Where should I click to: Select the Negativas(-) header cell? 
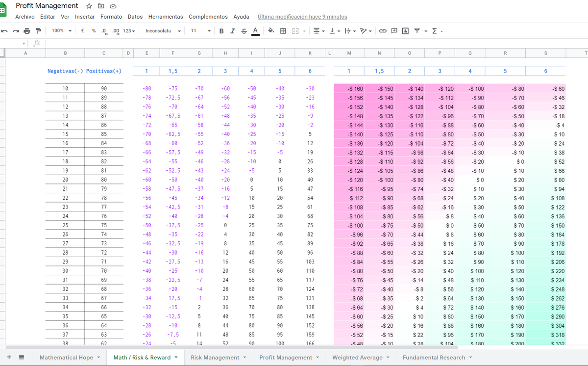coord(65,71)
